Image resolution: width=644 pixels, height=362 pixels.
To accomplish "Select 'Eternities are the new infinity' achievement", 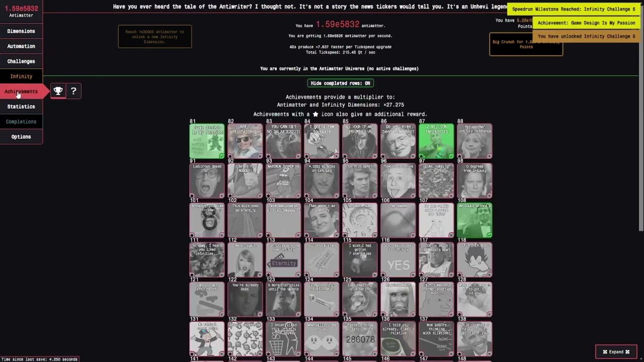I will [x=283, y=260].
